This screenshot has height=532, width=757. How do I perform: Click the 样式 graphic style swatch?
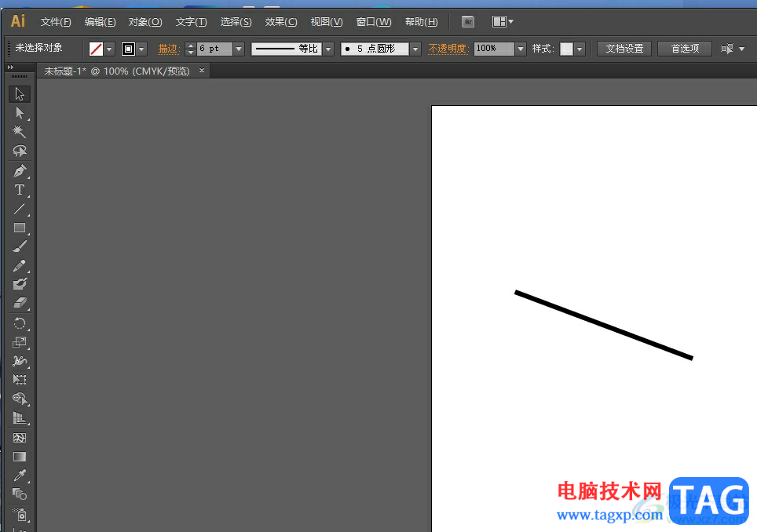point(566,49)
